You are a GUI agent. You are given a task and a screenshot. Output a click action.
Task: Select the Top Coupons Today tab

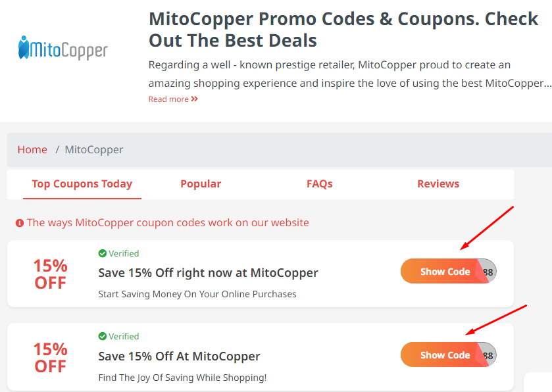[82, 184]
